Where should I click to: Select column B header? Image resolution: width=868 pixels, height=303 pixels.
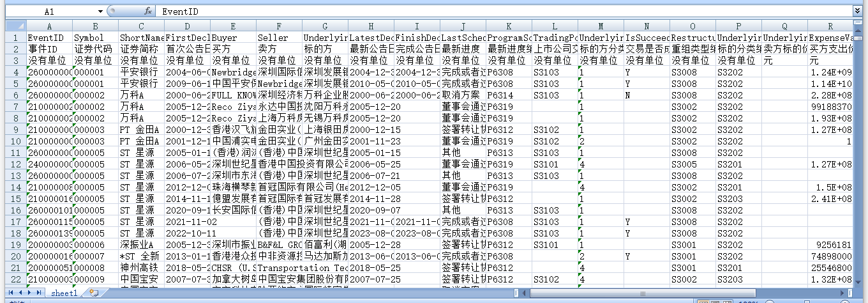95,26
